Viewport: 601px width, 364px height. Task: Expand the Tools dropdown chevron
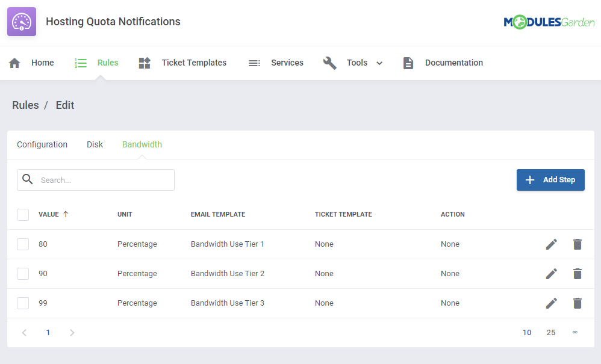379,63
